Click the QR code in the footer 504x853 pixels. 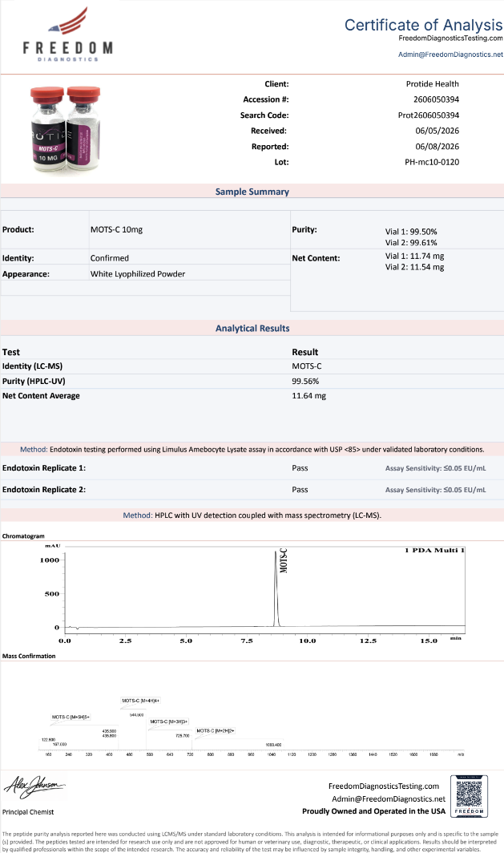(469, 796)
